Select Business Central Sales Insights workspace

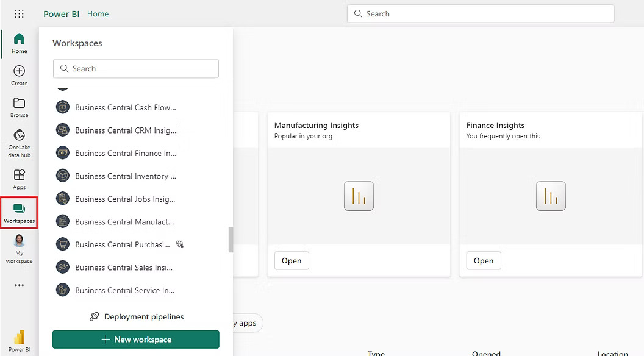pyautogui.click(x=124, y=268)
